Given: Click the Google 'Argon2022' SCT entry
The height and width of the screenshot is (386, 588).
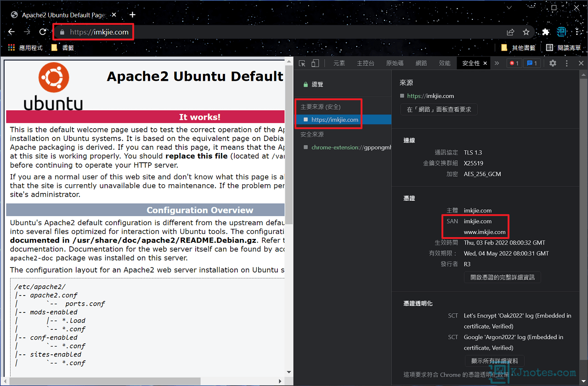Looking at the screenshot, I should [513, 342].
